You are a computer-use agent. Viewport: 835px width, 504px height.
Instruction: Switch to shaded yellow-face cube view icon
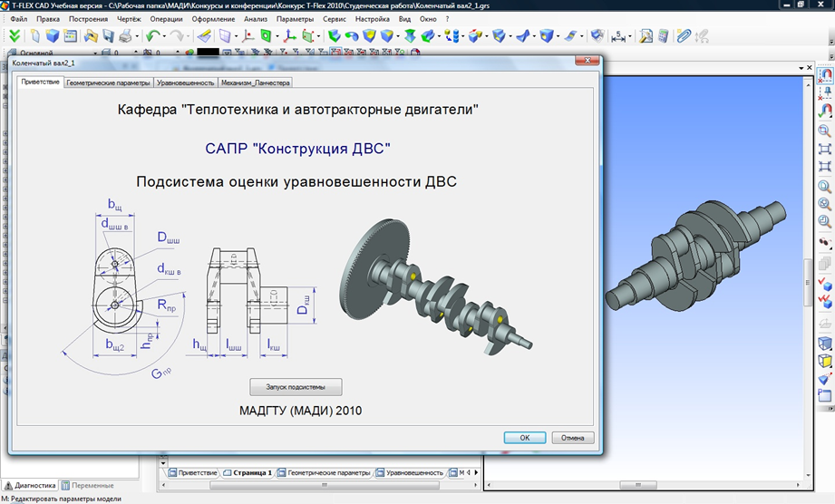coord(824,361)
